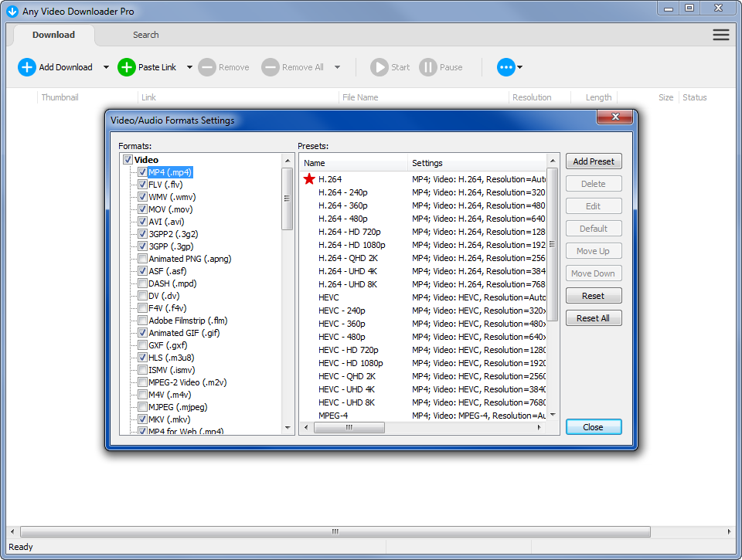Click the Move Up button
The width and height of the screenshot is (742, 560).
point(594,251)
